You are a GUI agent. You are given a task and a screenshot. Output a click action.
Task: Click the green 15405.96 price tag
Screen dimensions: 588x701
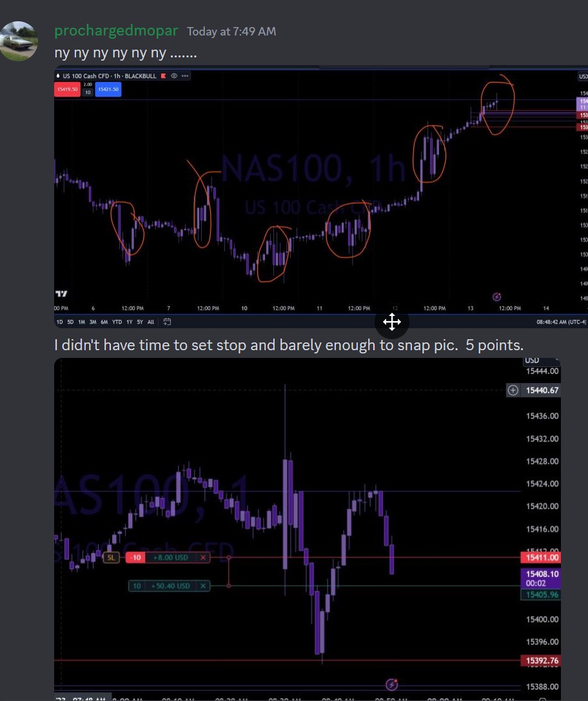[x=541, y=595]
